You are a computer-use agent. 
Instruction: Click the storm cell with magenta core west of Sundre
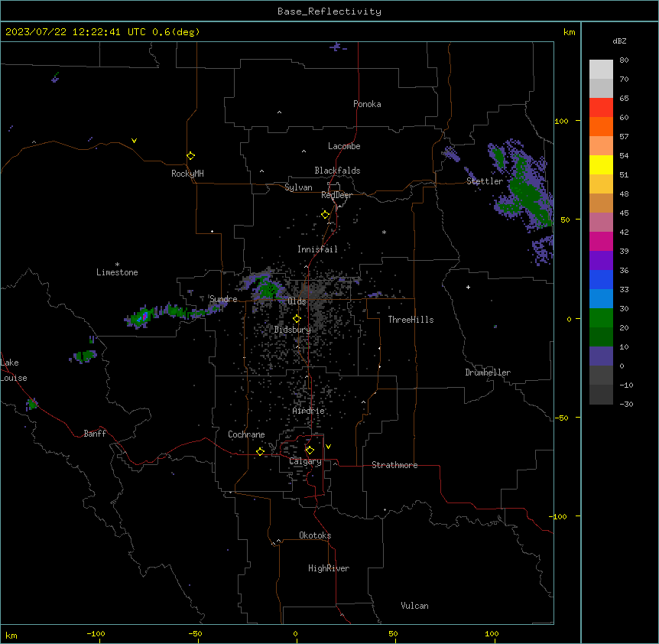click(x=142, y=317)
